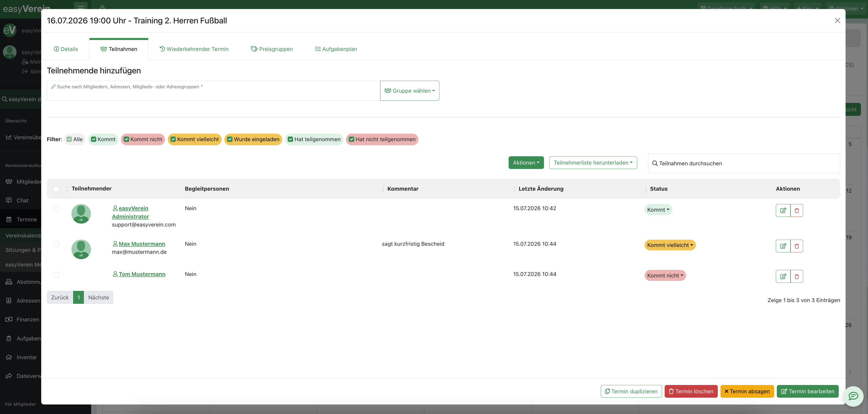The image size is (868, 414).
Task: Edit Tom Mustermann's participation entry
Action: click(x=783, y=276)
